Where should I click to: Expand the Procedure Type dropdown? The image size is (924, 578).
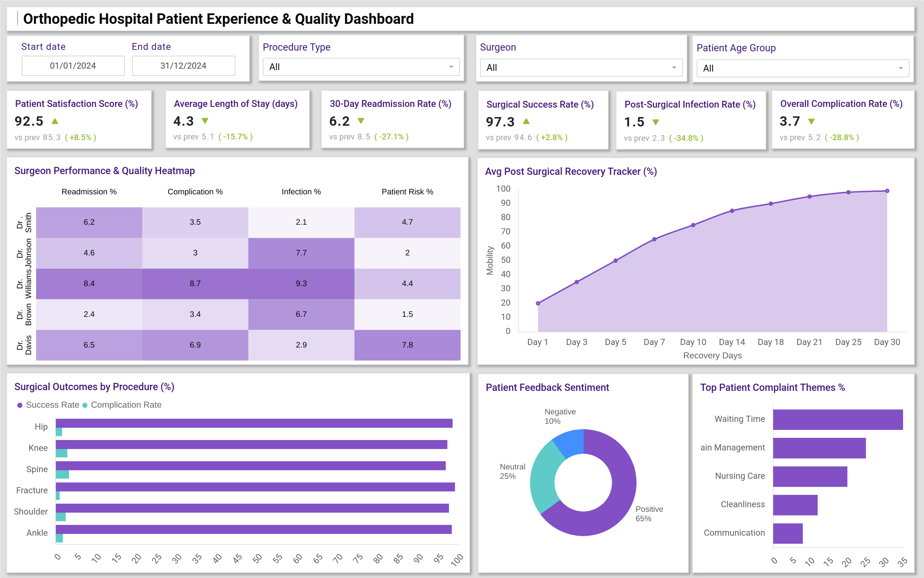point(361,67)
